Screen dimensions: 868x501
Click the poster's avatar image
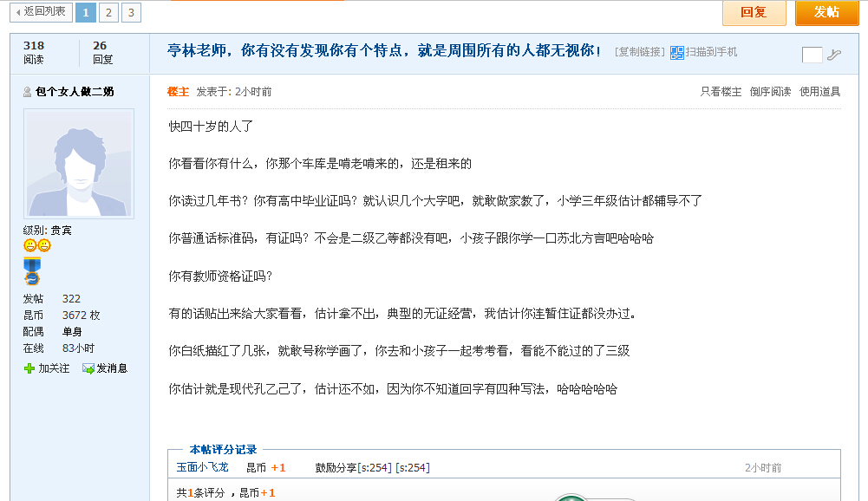point(79,164)
